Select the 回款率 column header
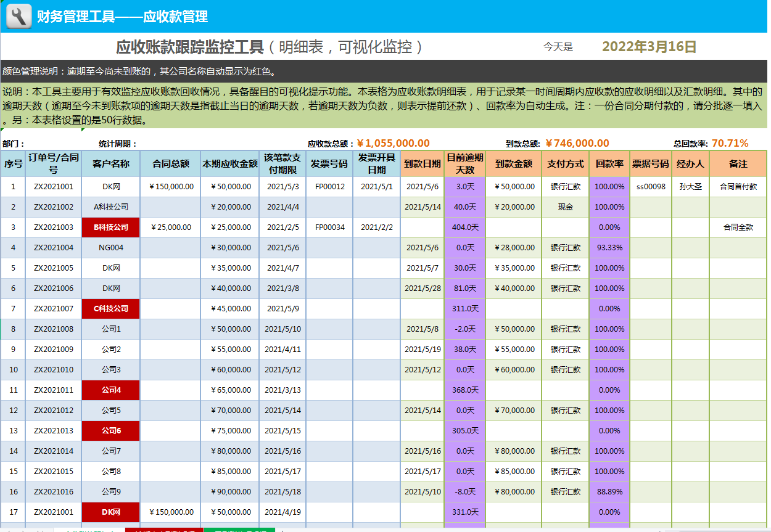This screenshot has height=532, width=771. 609,164
